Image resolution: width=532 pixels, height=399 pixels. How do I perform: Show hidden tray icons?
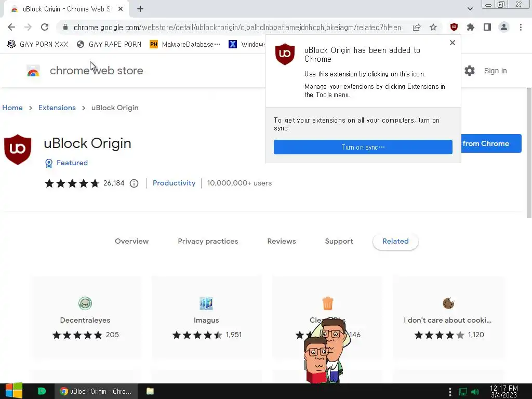pos(450,392)
